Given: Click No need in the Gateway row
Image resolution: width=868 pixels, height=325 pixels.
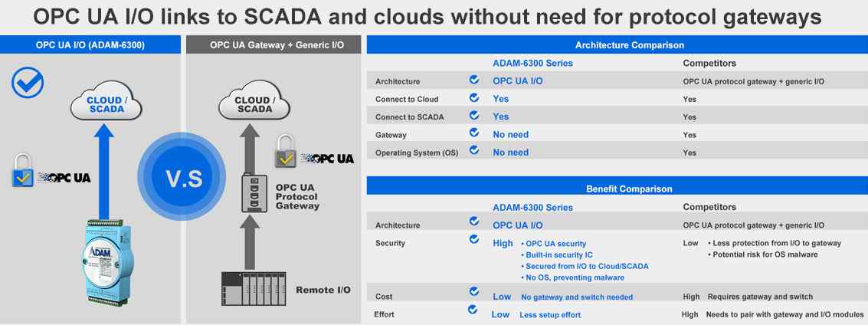Looking at the screenshot, I should [510, 134].
